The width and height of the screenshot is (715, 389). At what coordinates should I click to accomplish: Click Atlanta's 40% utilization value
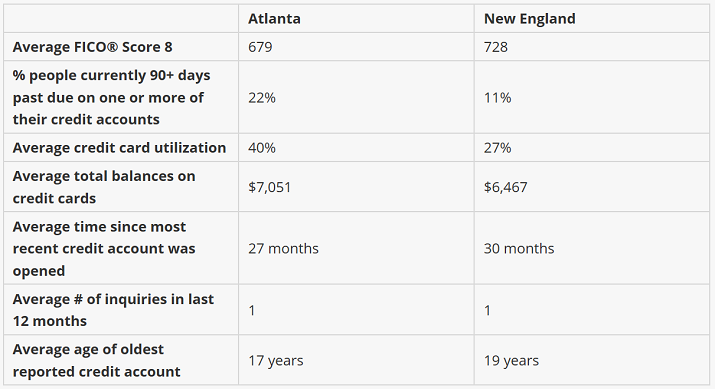coord(262,148)
